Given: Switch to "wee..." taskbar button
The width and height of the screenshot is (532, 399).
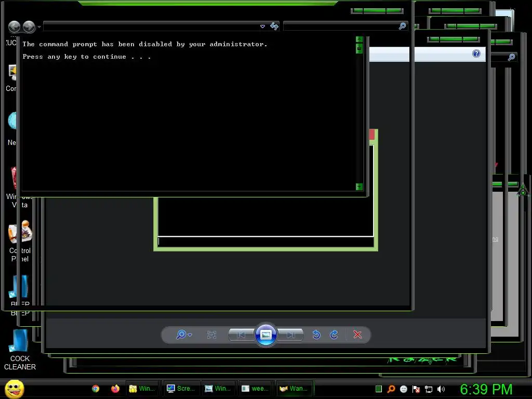Looking at the screenshot, I should (x=255, y=389).
